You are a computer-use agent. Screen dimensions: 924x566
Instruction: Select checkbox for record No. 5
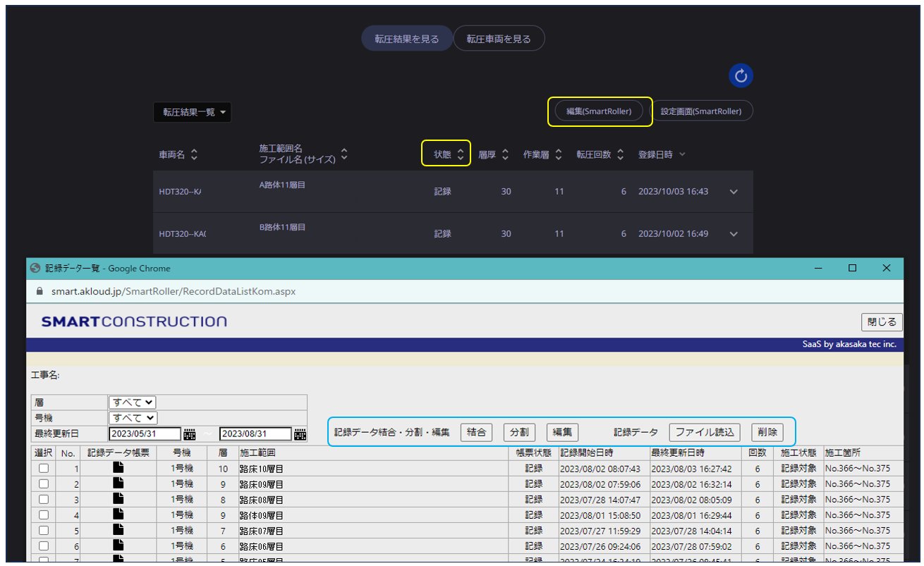click(44, 530)
